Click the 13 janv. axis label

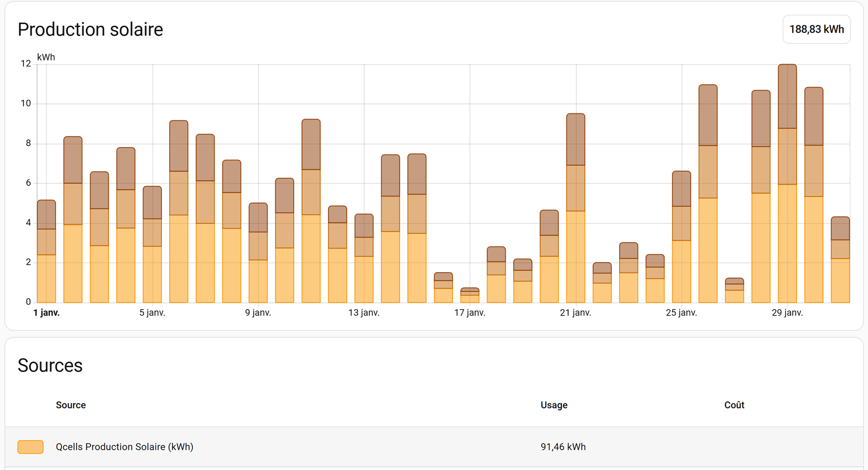[364, 313]
